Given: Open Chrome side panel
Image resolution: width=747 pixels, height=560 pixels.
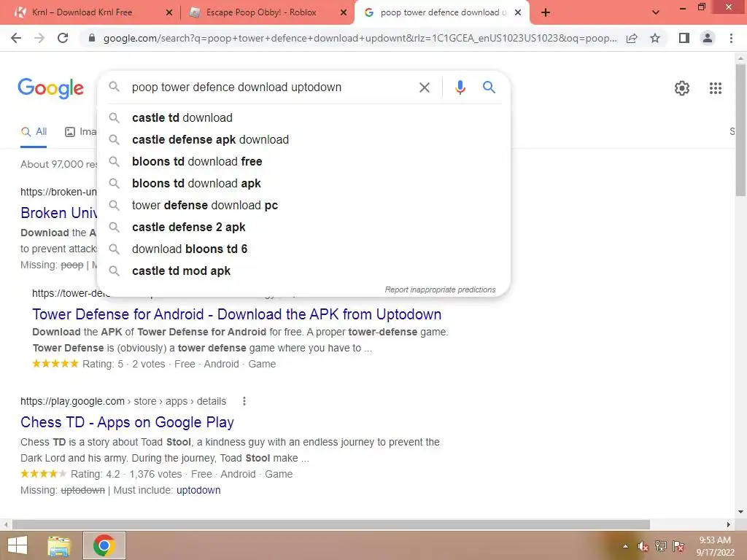Looking at the screenshot, I should [x=684, y=38].
